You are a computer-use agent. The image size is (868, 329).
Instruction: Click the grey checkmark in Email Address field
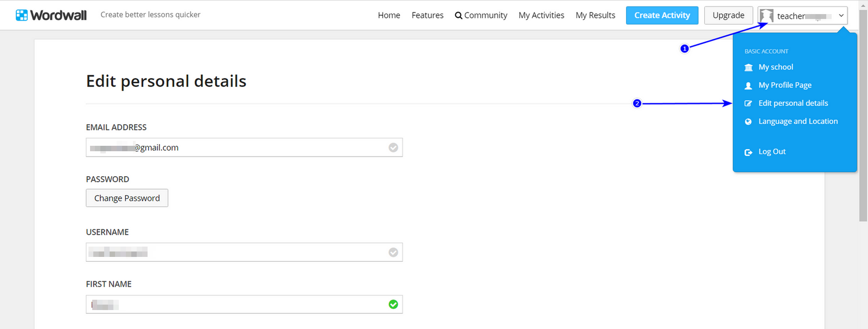tap(393, 147)
